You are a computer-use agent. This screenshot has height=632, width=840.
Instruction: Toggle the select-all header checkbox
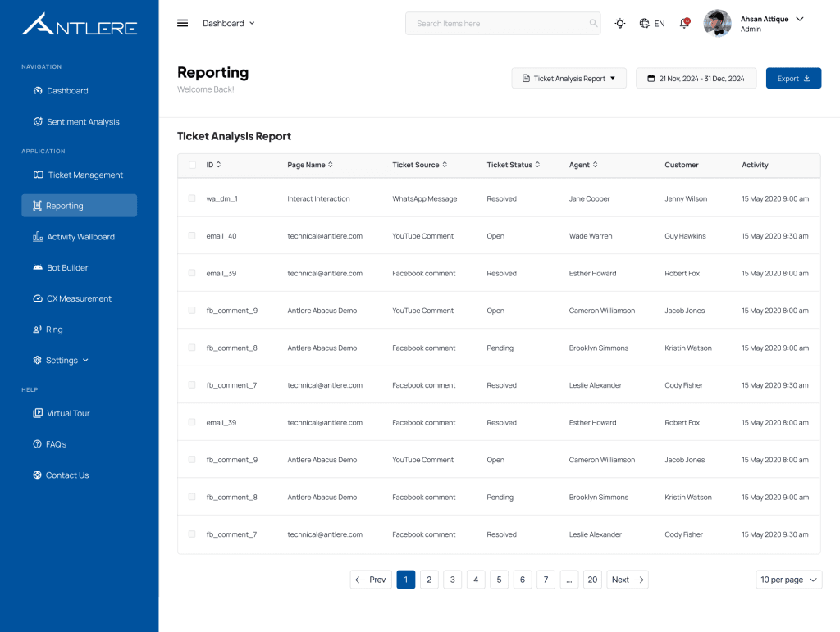(x=192, y=165)
